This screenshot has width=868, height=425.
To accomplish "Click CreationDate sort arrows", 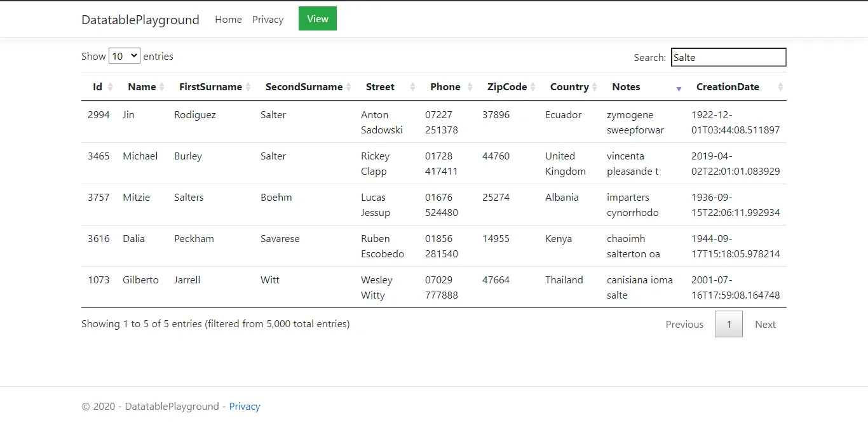I will coord(780,87).
